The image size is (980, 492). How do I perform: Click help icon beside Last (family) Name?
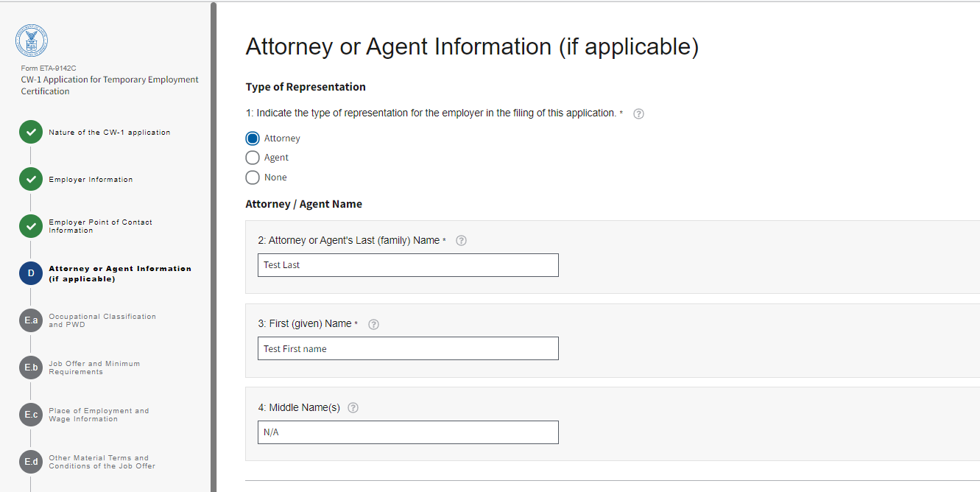(x=462, y=240)
